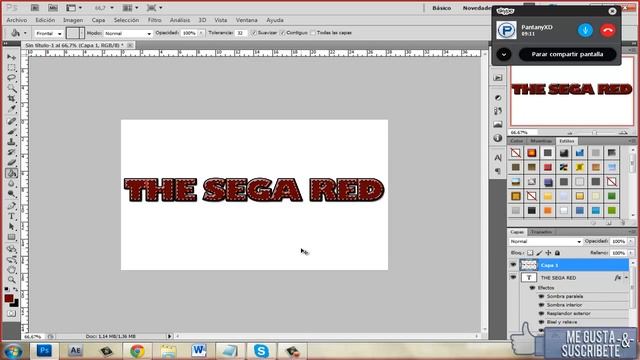Collapse effects of THE SEGA RED layer

point(626,278)
